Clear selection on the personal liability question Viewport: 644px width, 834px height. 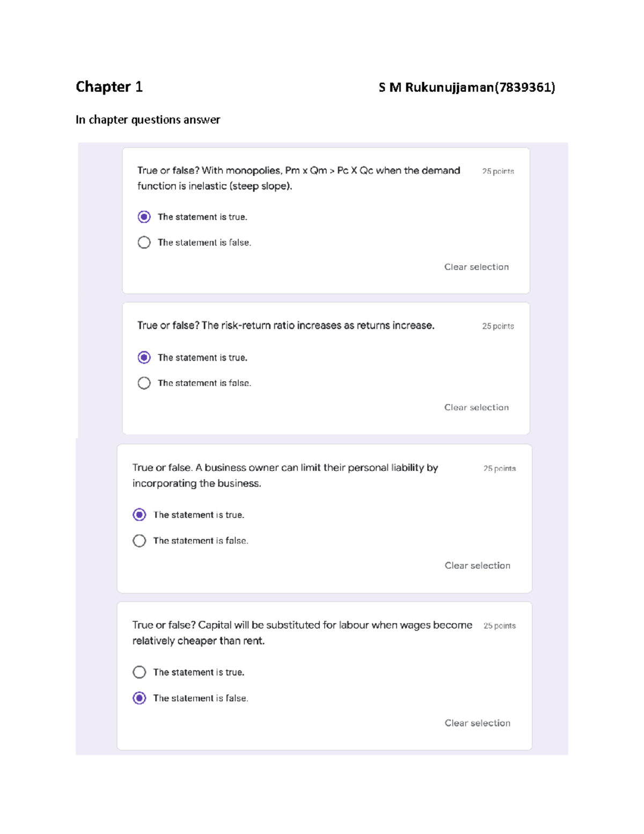(477, 565)
